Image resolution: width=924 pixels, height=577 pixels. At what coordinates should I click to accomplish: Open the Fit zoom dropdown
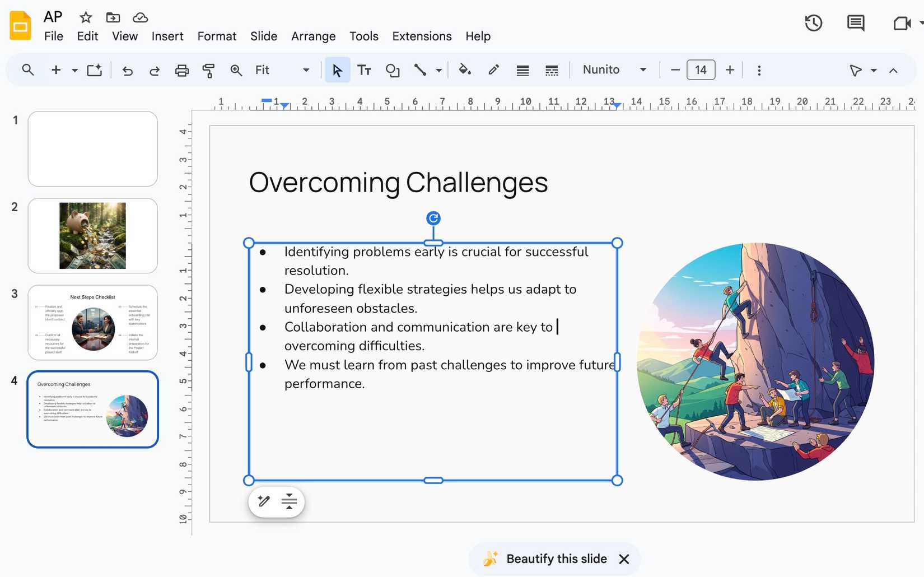click(305, 70)
